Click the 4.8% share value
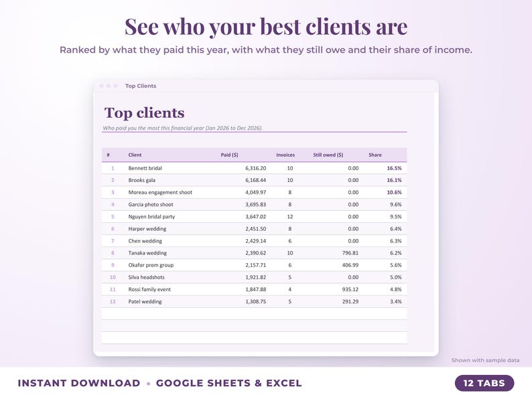 coord(395,289)
